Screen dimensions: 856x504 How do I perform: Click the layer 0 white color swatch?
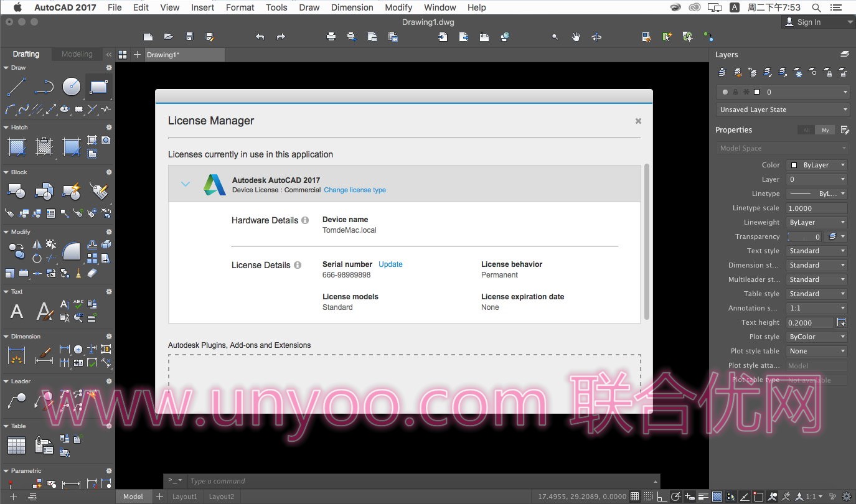pyautogui.click(x=757, y=92)
